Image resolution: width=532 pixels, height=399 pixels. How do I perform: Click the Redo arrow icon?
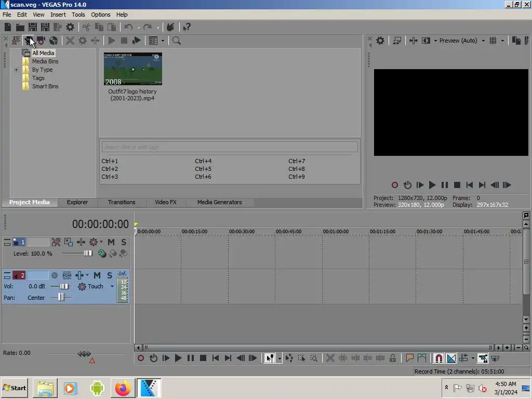147,27
